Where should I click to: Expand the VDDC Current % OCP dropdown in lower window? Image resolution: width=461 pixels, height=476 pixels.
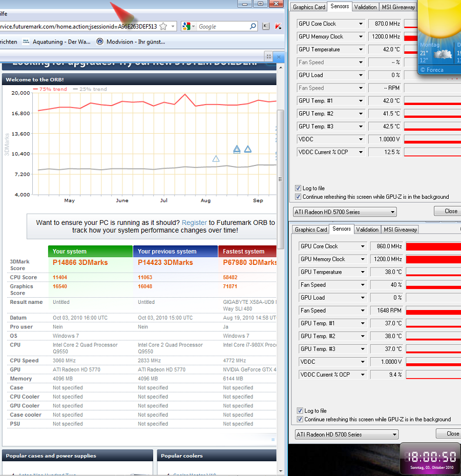(362, 375)
